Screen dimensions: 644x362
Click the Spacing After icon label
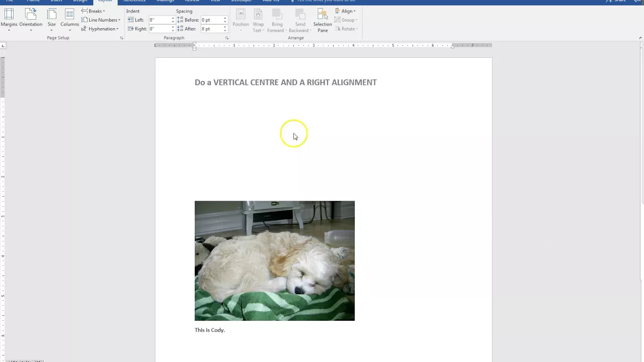click(x=187, y=29)
